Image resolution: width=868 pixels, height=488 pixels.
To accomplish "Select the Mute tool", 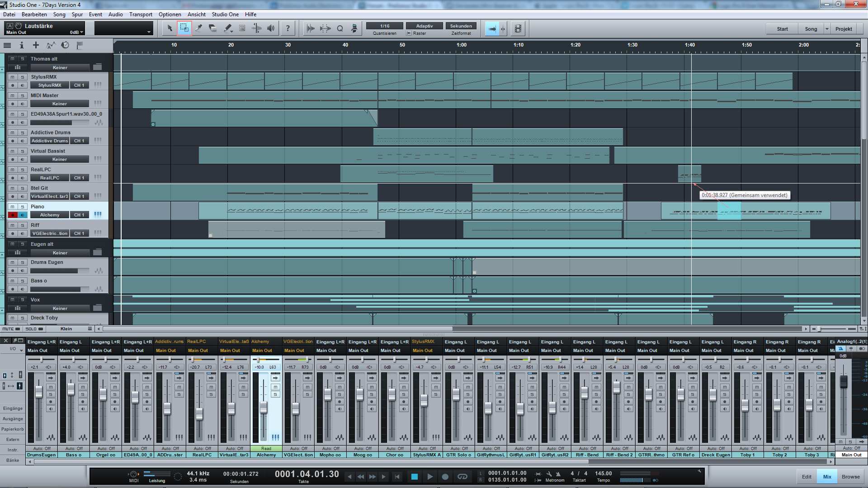I will click(242, 28).
